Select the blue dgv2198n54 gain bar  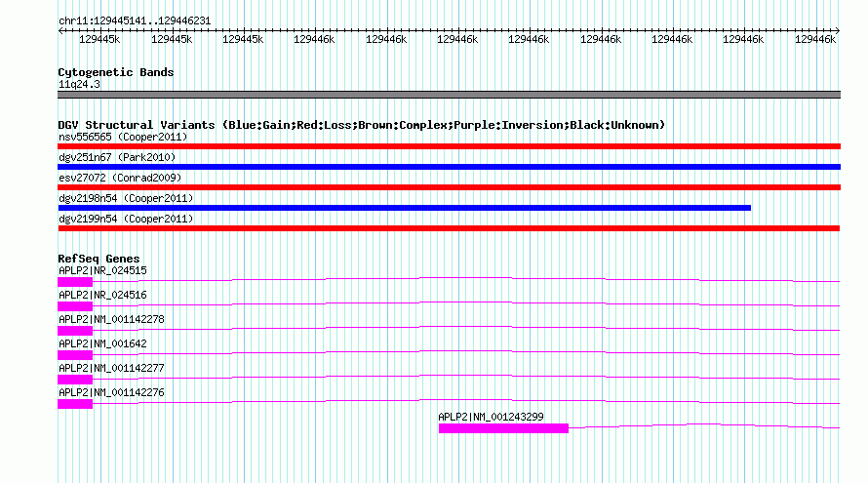tap(404, 208)
